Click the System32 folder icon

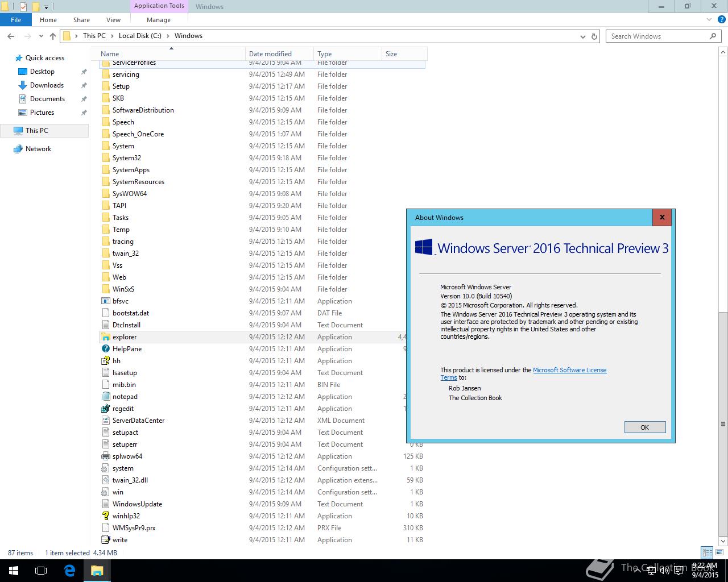106,158
